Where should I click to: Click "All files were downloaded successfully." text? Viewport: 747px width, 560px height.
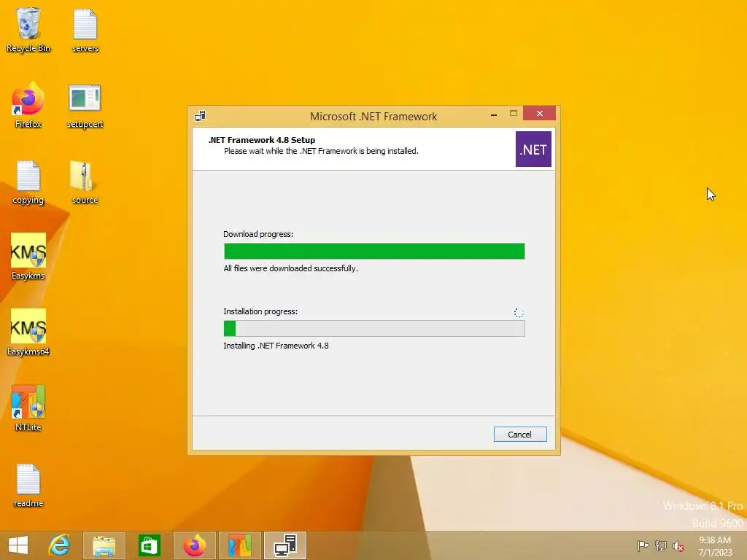coord(290,268)
